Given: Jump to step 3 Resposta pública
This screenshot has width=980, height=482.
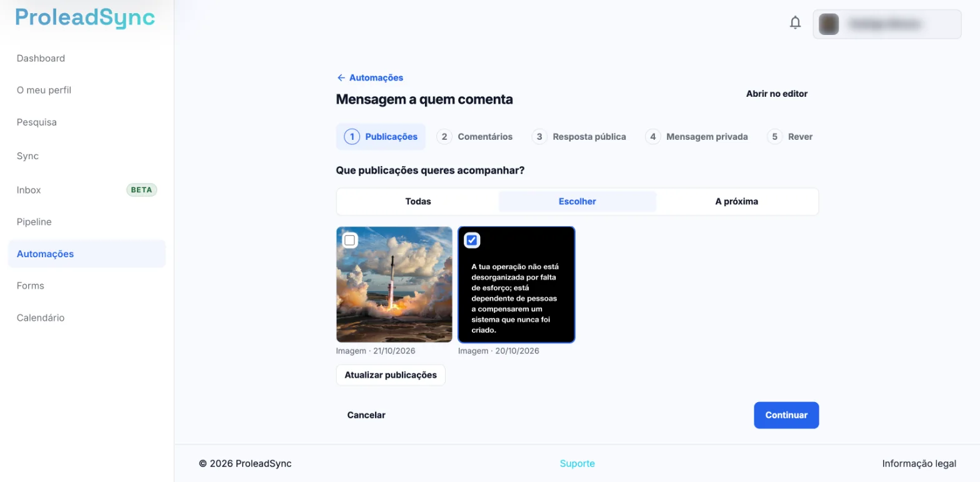Looking at the screenshot, I should coord(579,137).
